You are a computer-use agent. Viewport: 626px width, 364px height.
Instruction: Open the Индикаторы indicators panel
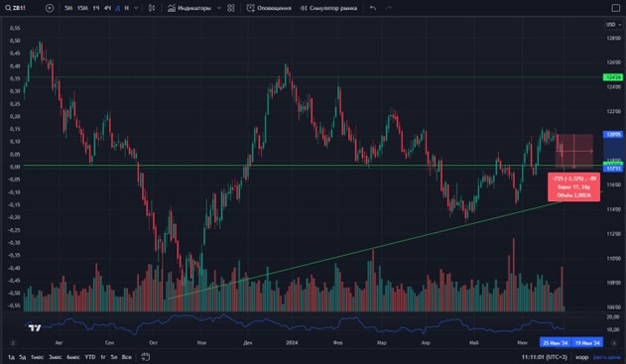[x=189, y=8]
